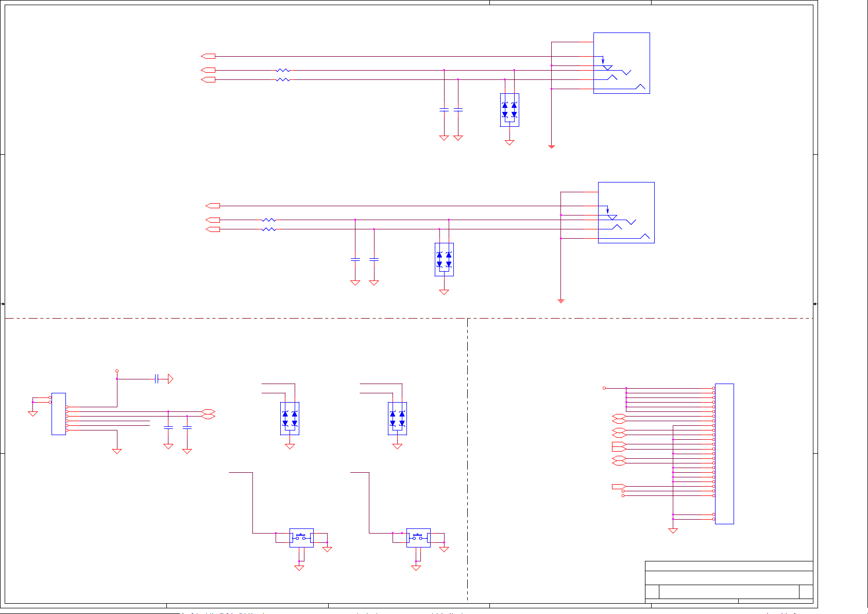Select the tall multi-pin connector at bottom right
The width and height of the screenshot is (868, 614).
click(x=724, y=454)
